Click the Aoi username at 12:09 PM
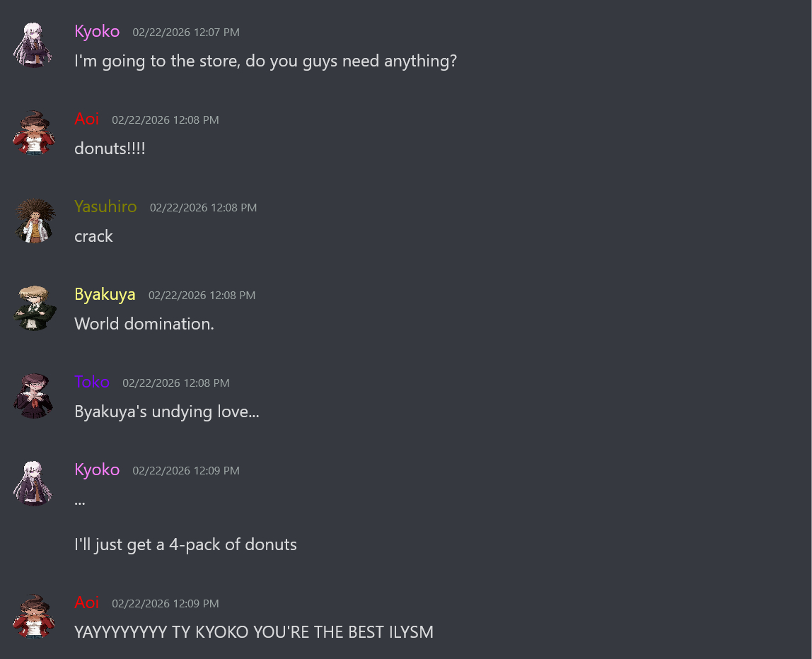Image resolution: width=812 pixels, height=659 pixels. (86, 602)
